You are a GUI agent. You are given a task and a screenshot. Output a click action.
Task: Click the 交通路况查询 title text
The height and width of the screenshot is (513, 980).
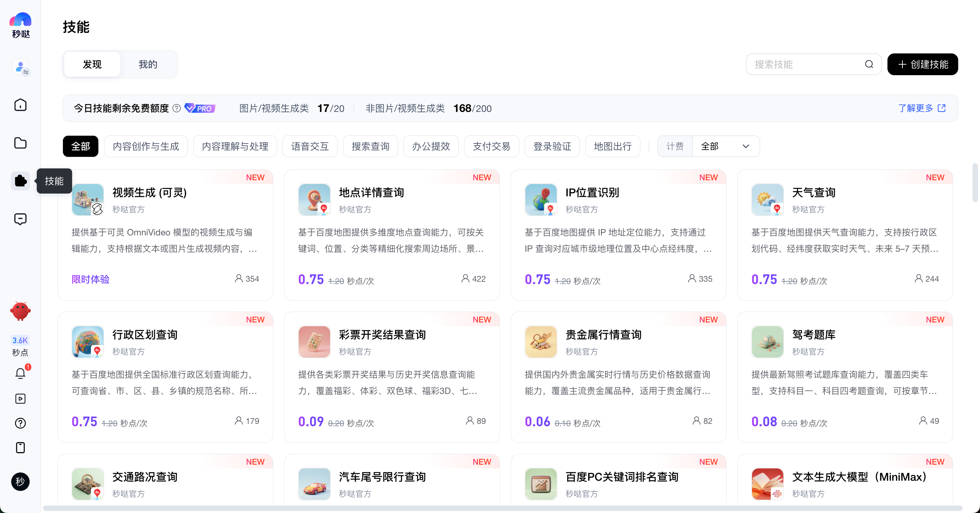point(145,477)
